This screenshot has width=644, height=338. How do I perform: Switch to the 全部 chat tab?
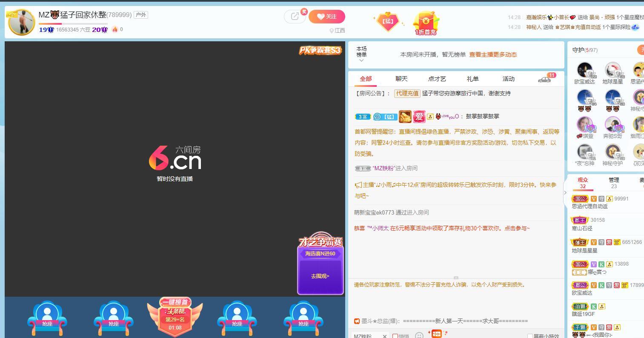click(366, 79)
